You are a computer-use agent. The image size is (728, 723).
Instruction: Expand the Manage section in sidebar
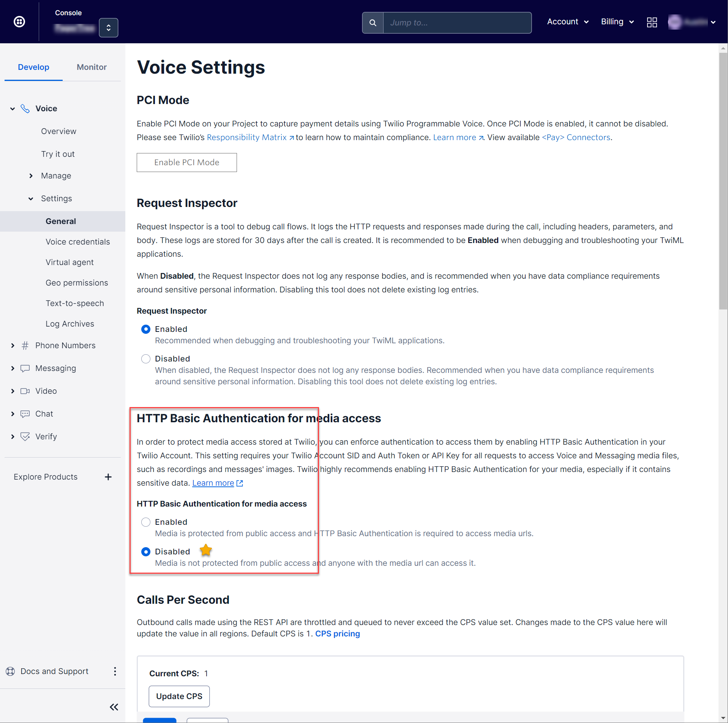coord(31,176)
